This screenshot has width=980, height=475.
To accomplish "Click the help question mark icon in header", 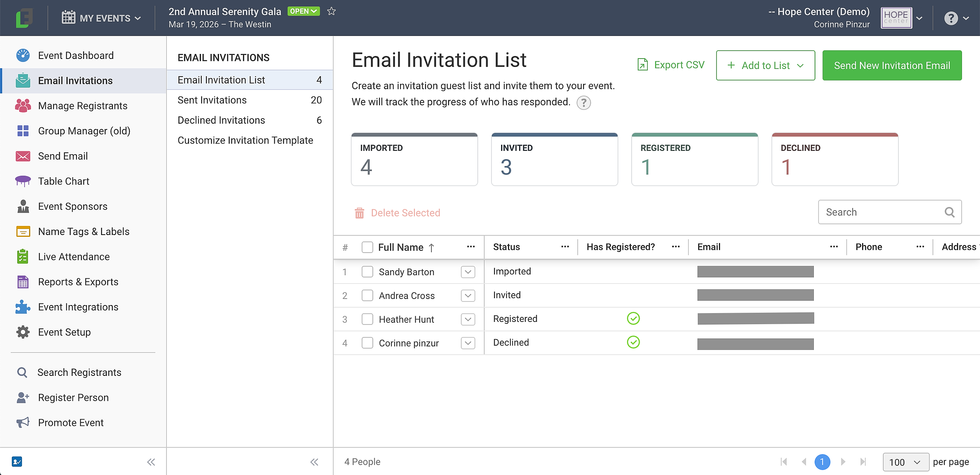I will point(951,18).
